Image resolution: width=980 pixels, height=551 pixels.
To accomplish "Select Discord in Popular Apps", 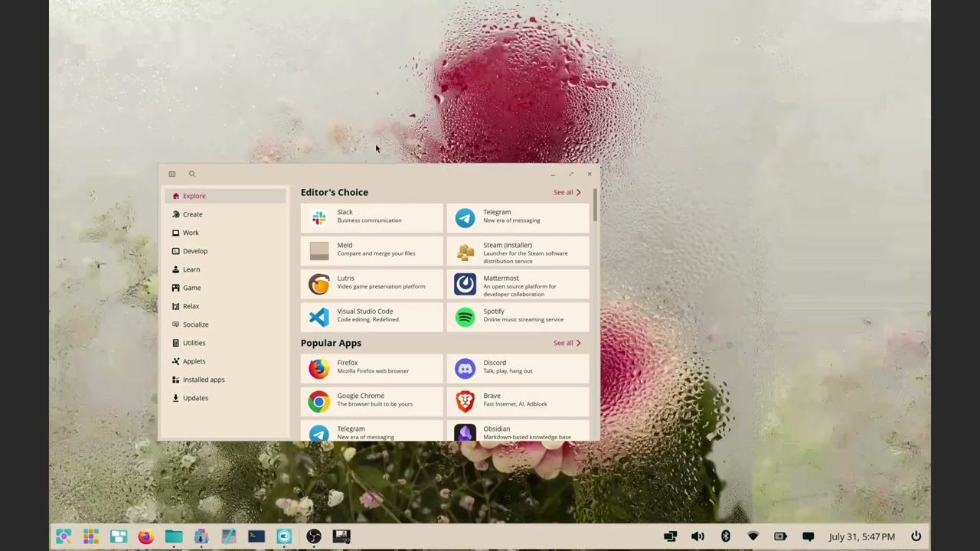I will coord(518,368).
